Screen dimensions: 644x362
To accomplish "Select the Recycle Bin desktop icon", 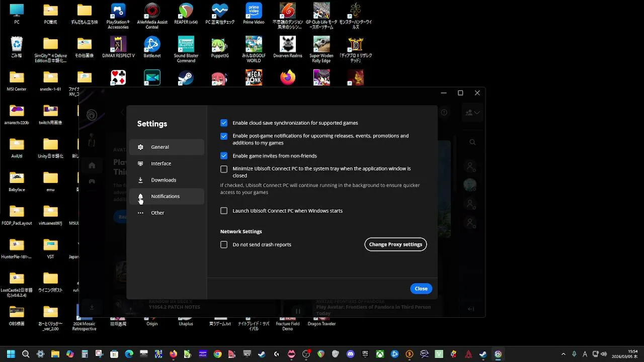I will tap(17, 47).
